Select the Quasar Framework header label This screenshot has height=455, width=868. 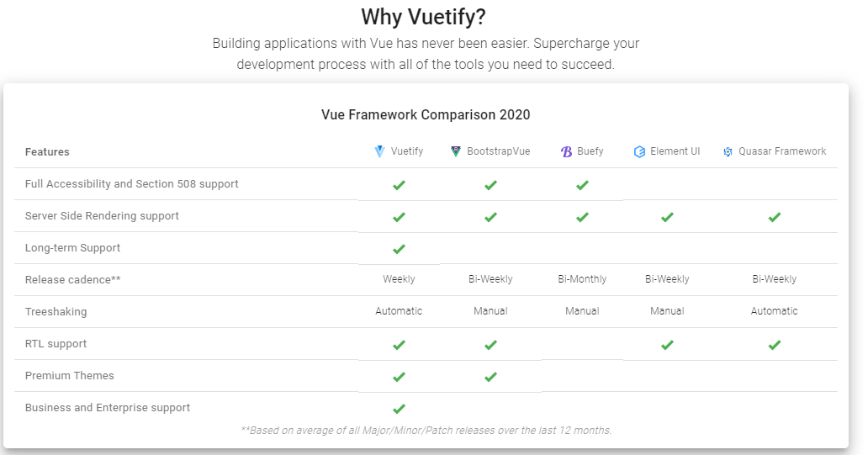(x=782, y=151)
